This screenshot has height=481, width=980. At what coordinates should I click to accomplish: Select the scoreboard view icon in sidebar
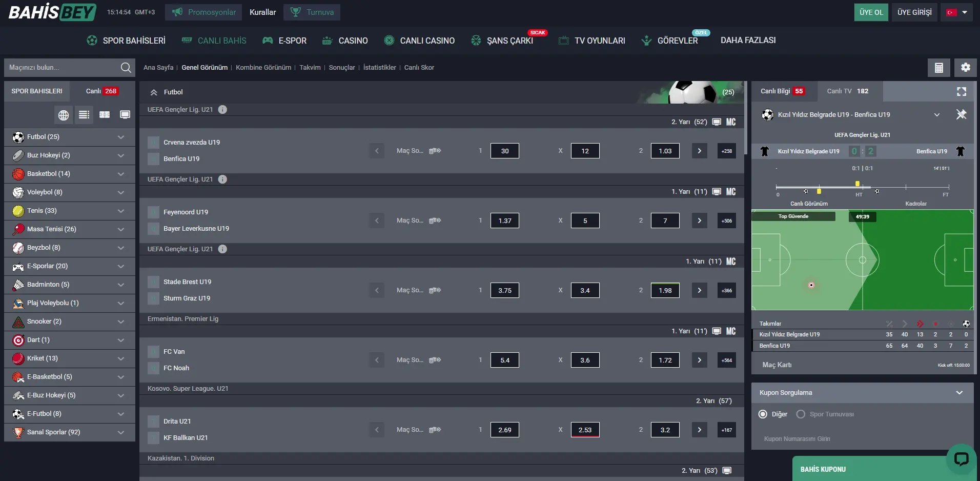pyautogui.click(x=105, y=115)
